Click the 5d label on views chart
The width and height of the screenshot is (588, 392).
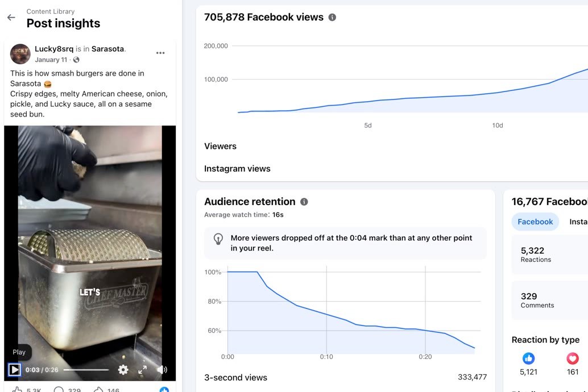point(368,126)
